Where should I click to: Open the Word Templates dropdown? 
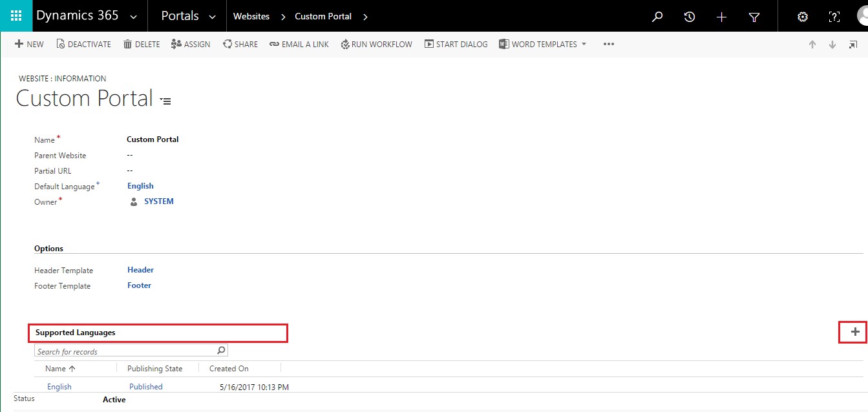(543, 44)
